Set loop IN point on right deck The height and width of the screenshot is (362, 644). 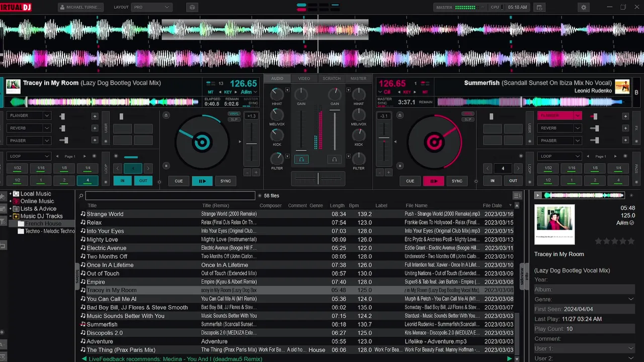pos(493,180)
